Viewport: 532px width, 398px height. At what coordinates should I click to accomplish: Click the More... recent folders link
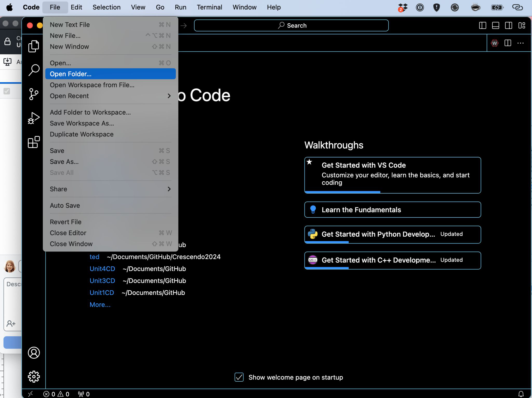[x=100, y=304]
